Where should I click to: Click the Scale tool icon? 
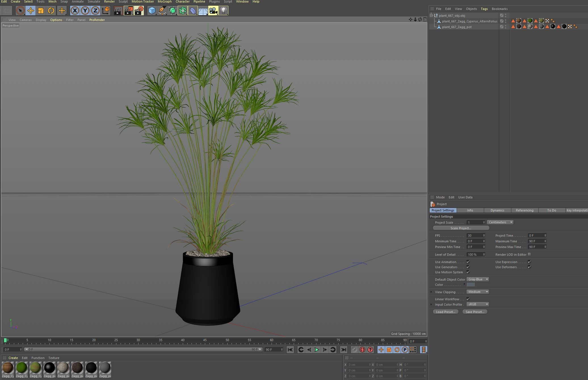(41, 11)
